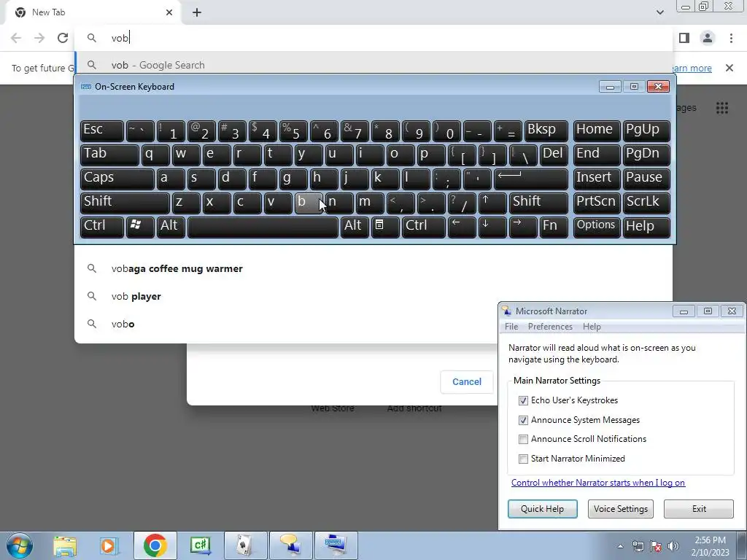Open Google apps grid
This screenshot has width=747, height=560.
(722, 108)
